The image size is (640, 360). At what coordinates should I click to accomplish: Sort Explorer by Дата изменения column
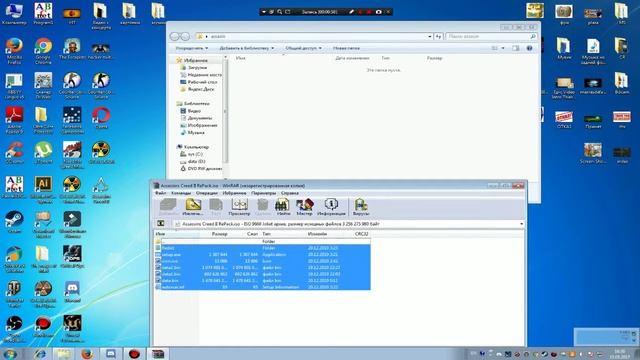click(352, 58)
